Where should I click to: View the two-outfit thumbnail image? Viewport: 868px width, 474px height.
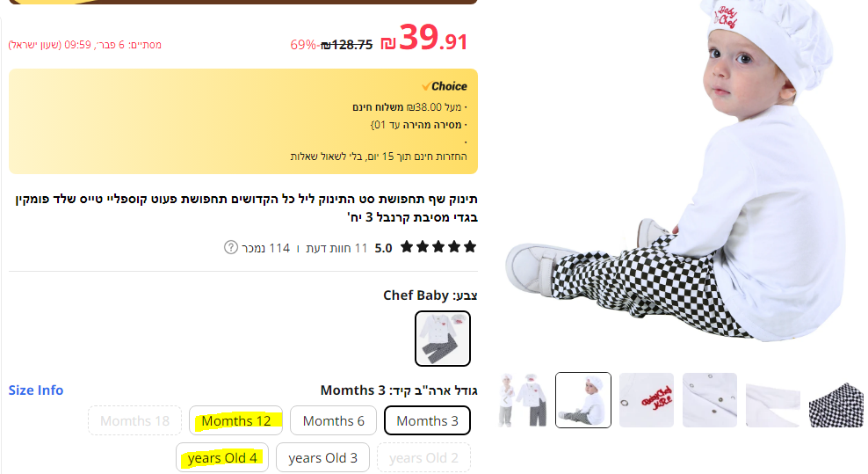(x=520, y=400)
